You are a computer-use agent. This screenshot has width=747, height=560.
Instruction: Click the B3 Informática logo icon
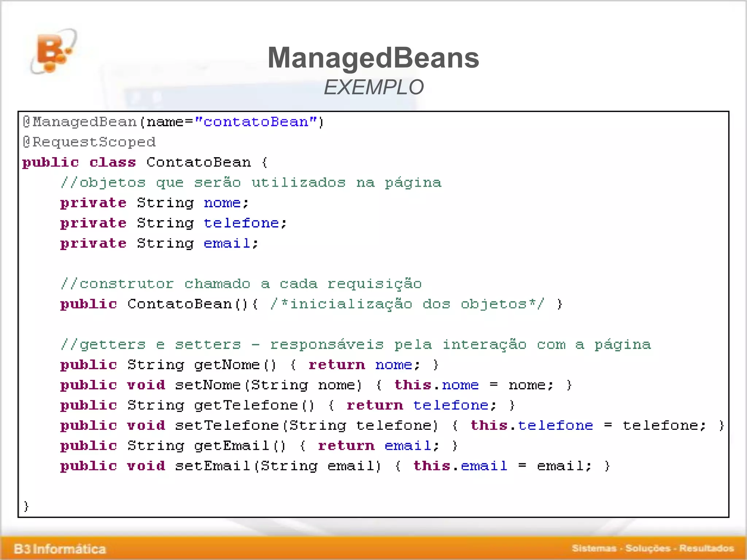[x=54, y=51]
